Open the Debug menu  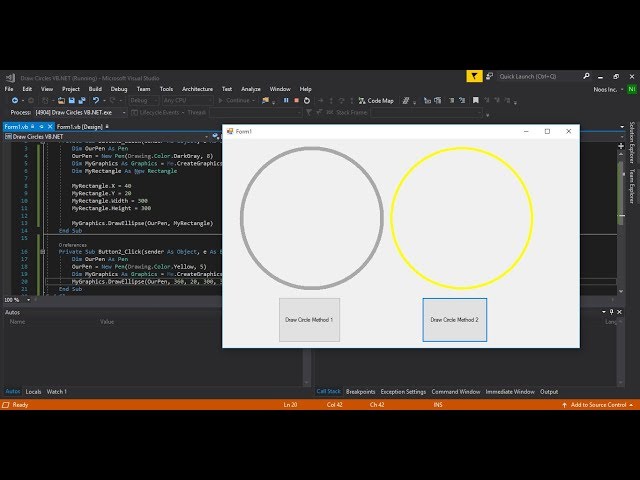[x=119, y=89]
